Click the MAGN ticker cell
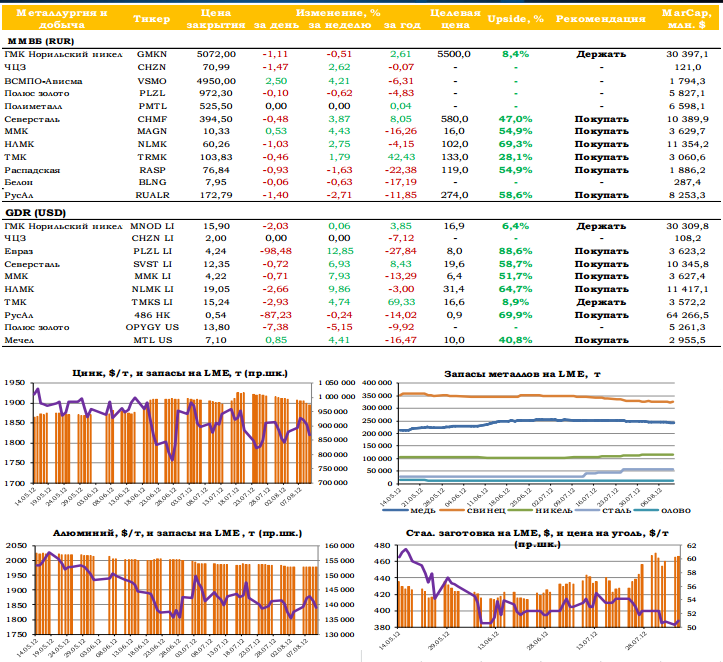 tap(152, 131)
